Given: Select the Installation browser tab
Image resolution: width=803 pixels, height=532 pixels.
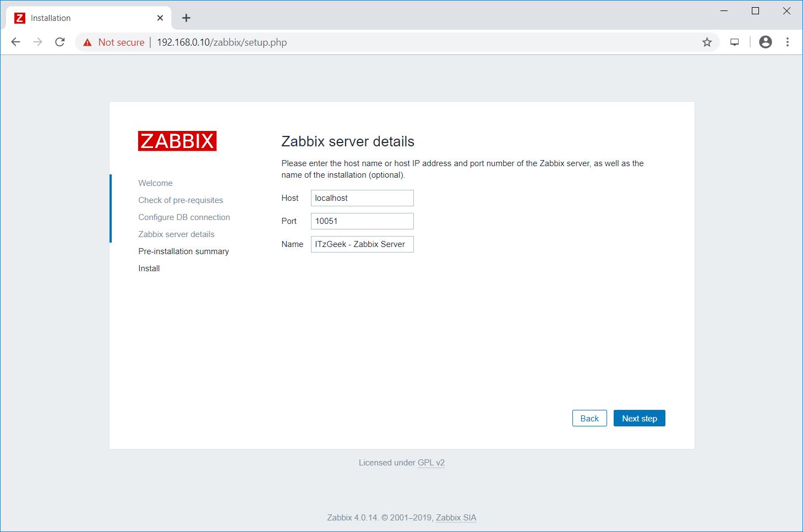Looking at the screenshot, I should tap(89, 18).
